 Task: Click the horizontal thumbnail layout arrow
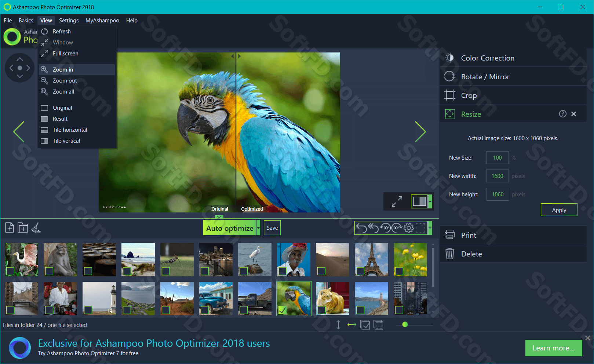pyautogui.click(x=352, y=325)
